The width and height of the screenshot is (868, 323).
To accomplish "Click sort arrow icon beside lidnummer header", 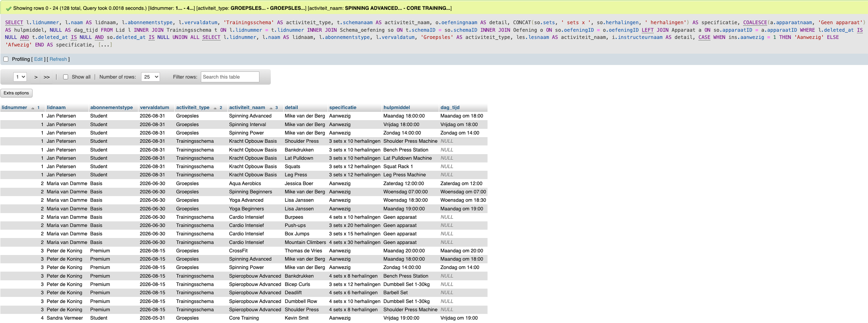I will click(33, 108).
